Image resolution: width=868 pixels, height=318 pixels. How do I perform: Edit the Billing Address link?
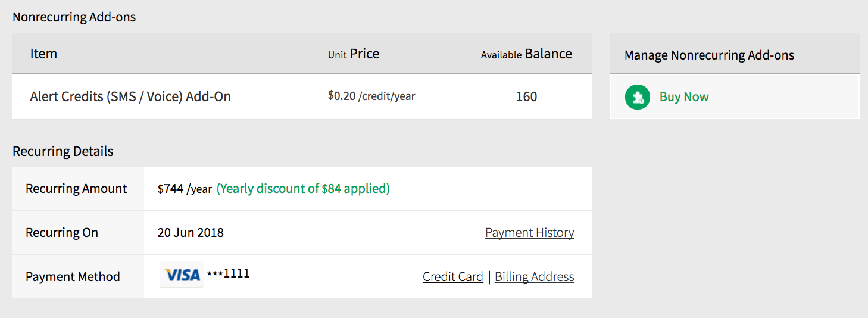click(534, 277)
